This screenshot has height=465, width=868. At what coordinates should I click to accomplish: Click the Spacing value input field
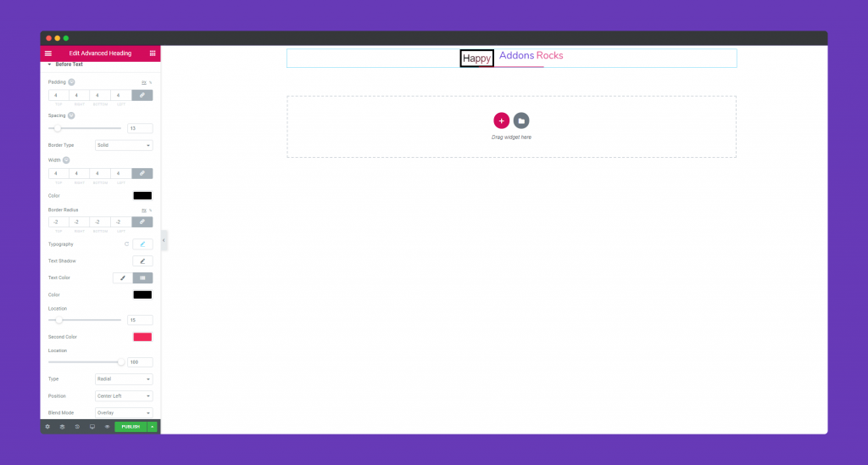(140, 129)
